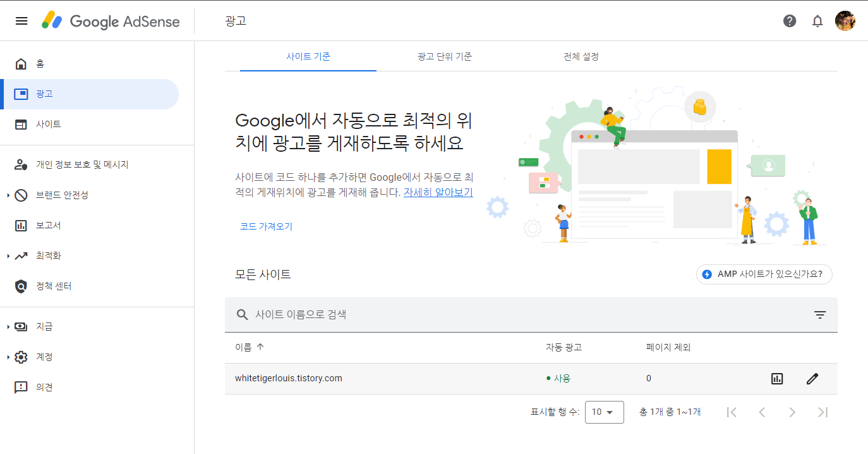Click the 브랜드 안전성 blocked-circle icon

(21, 195)
